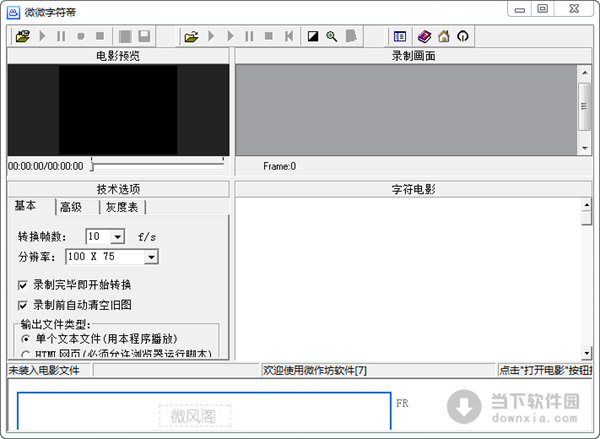The width and height of the screenshot is (600, 439).
Task: Click the 录制画面 panel header
Action: point(413,56)
